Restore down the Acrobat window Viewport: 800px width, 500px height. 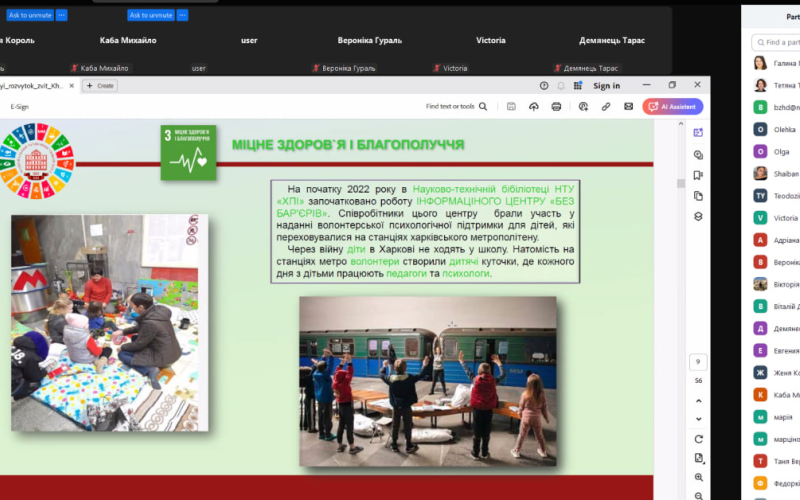[672, 85]
